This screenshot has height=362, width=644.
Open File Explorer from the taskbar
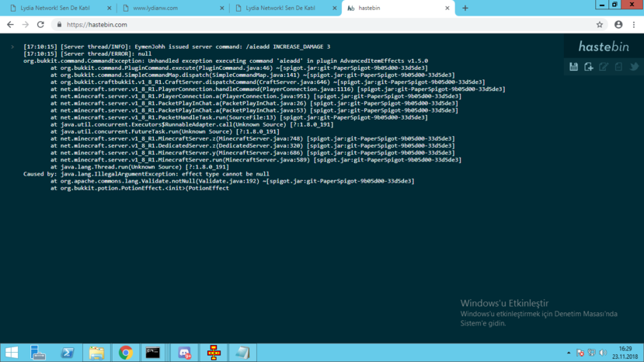click(96, 353)
